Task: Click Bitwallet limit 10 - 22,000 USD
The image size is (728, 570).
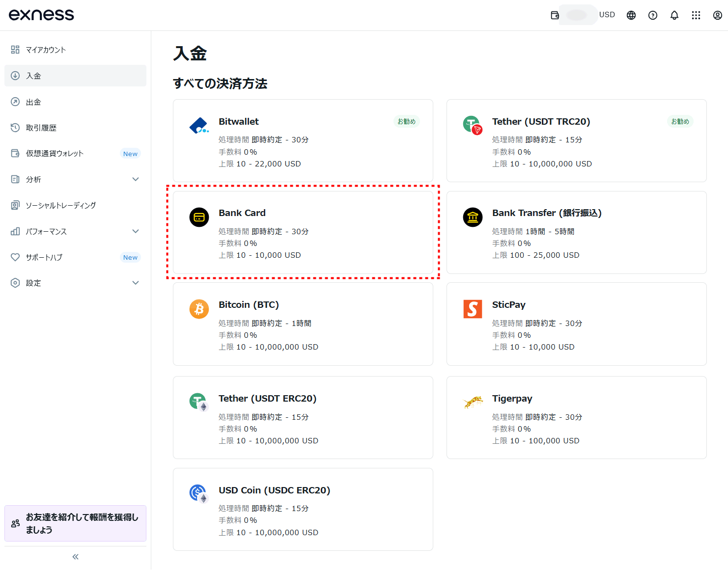Action: (x=269, y=163)
